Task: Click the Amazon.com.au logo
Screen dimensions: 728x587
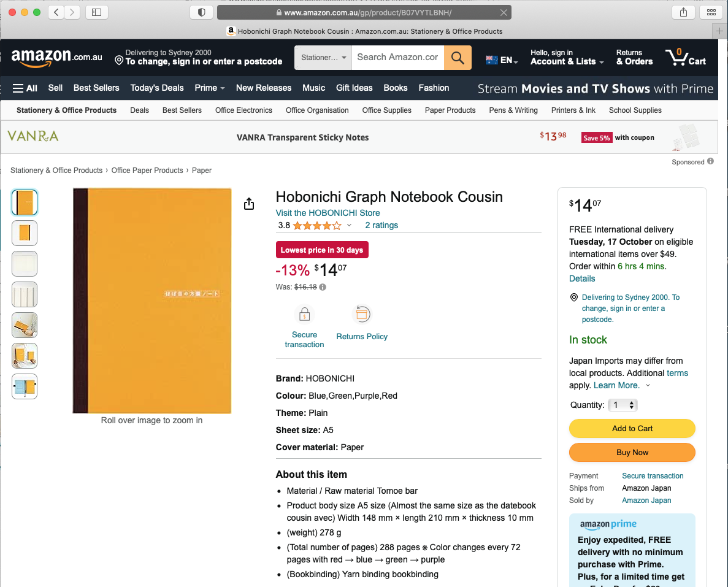Action: [56, 58]
